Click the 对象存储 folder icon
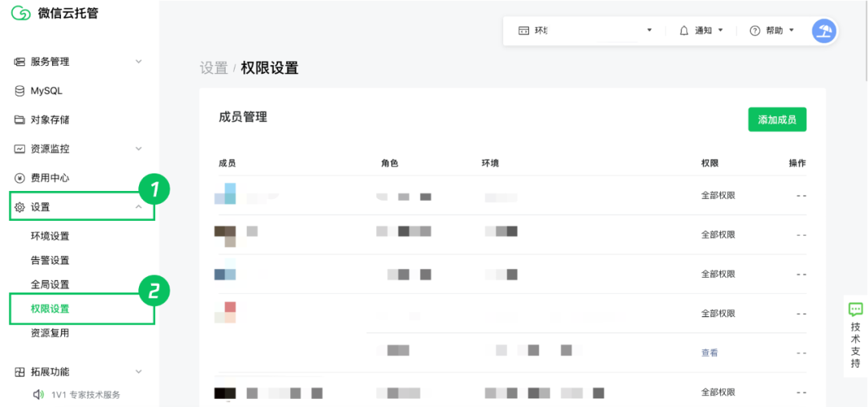This screenshot has height=407, width=868. coord(19,120)
